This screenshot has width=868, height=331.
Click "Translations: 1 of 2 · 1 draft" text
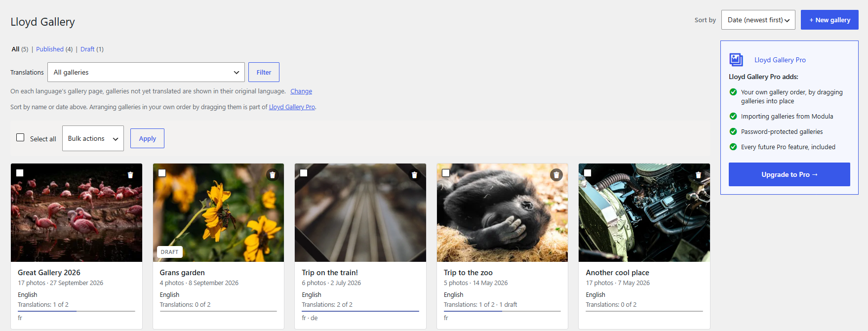(480, 305)
